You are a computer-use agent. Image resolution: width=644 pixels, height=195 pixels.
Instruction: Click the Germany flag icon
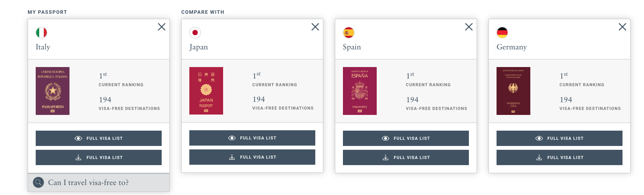pyautogui.click(x=502, y=33)
